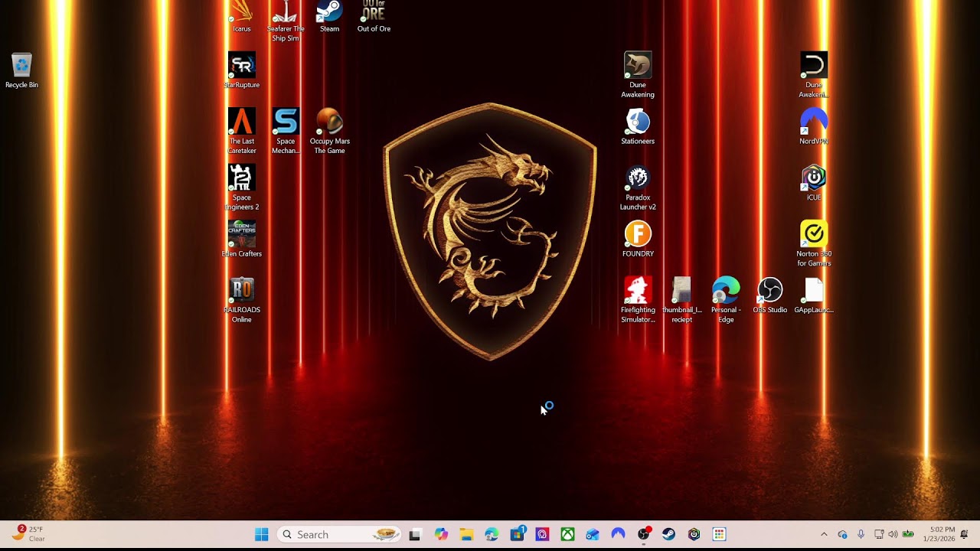Screen dimensions: 980x551
Task: Open iCUE from the taskbar
Action: pos(694,534)
